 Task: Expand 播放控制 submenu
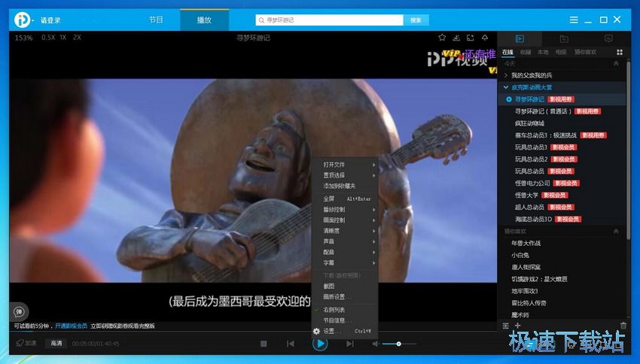(345, 210)
